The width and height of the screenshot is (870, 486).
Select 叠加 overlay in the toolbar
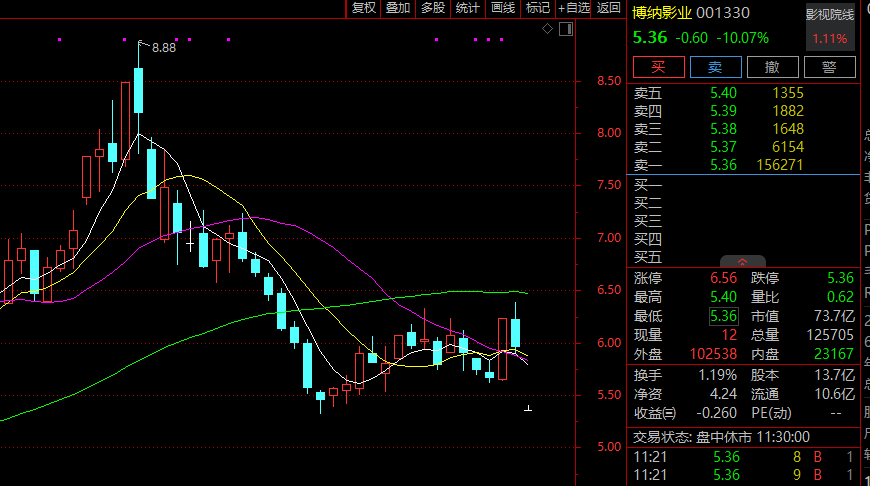coord(398,8)
